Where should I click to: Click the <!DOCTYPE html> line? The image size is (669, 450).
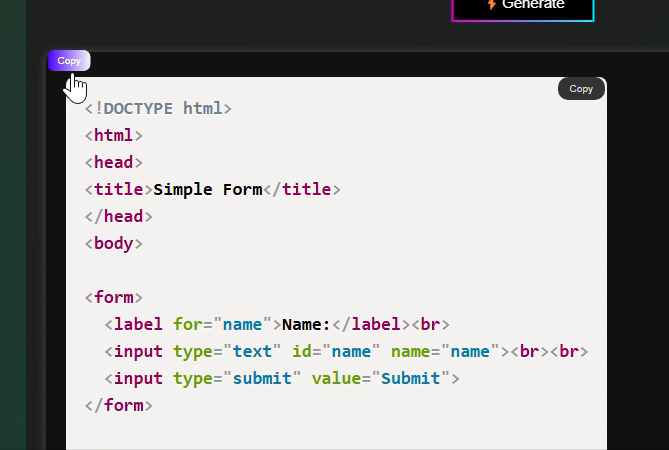coord(158,108)
